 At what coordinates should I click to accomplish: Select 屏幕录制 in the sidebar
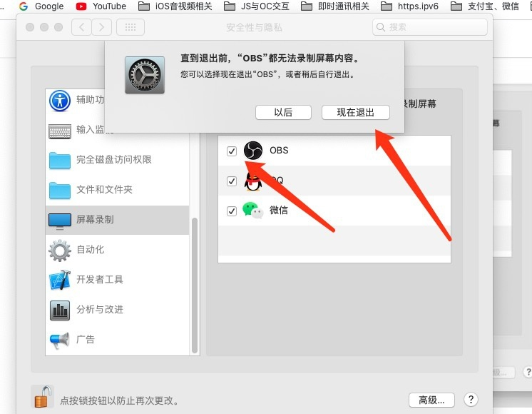117,220
